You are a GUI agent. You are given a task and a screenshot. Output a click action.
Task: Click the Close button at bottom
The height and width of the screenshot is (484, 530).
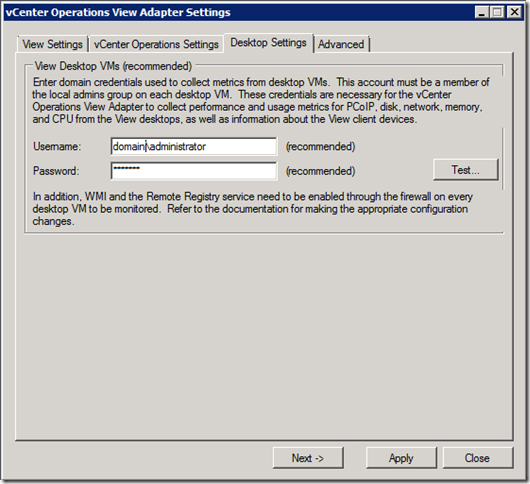coord(478,458)
